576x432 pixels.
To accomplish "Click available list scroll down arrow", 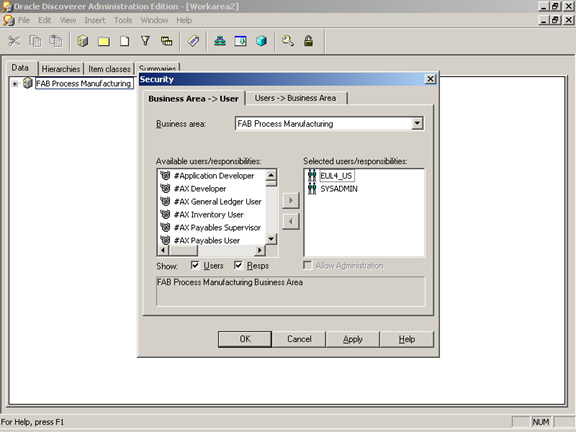I will pyautogui.click(x=271, y=239).
